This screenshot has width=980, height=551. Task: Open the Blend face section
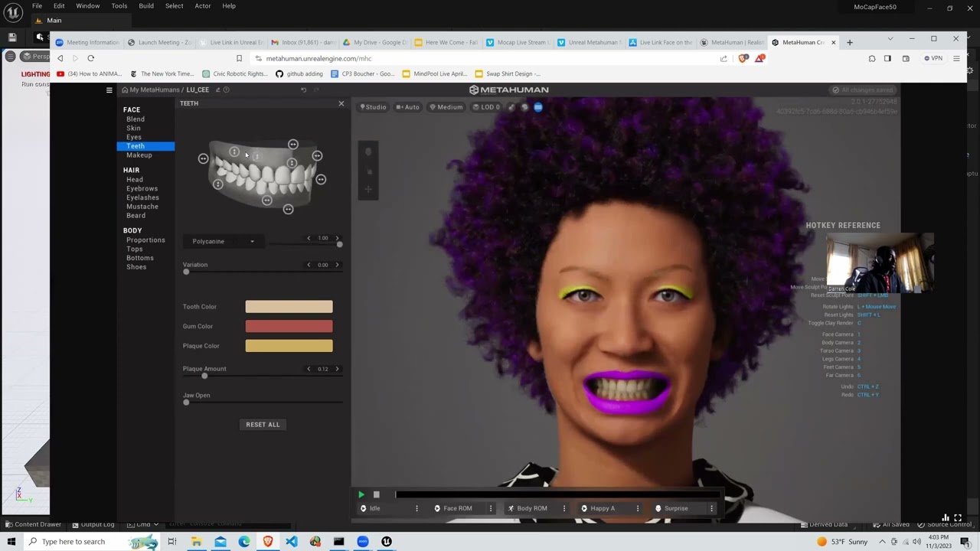(136, 119)
